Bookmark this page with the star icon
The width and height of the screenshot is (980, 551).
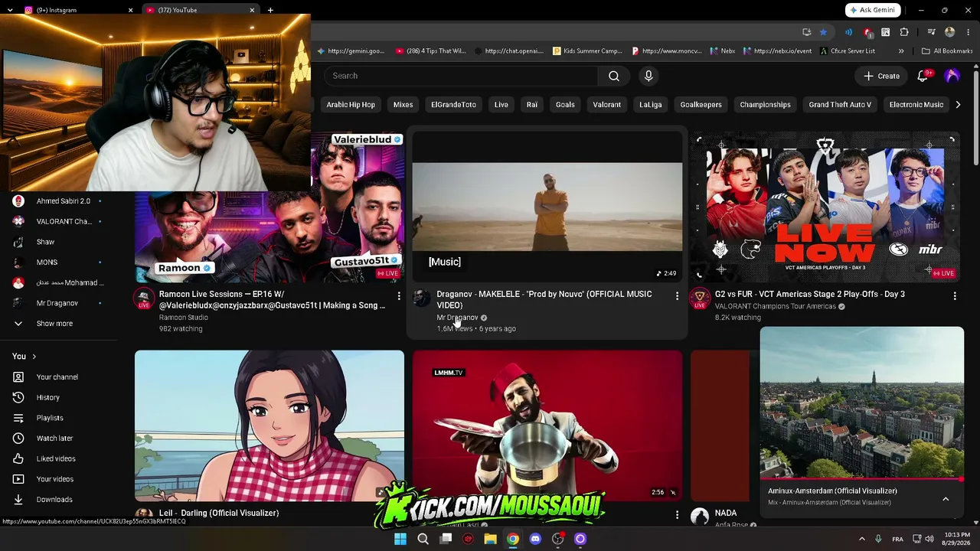click(823, 32)
